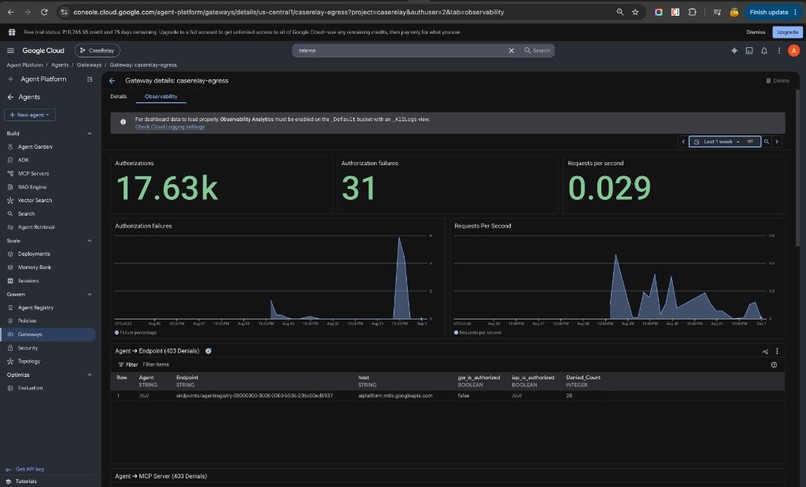
Task: Switch to the Details tab
Action: [x=118, y=96]
